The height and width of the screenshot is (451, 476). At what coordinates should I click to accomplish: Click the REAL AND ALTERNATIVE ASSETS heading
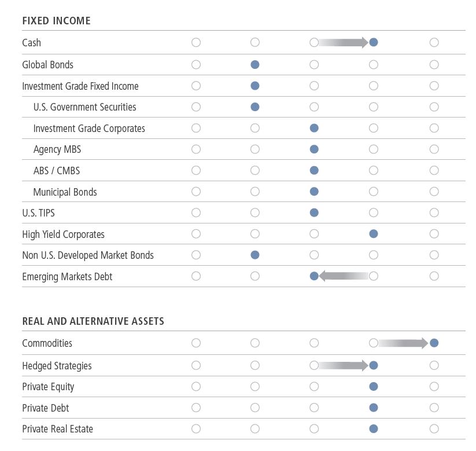(x=93, y=321)
